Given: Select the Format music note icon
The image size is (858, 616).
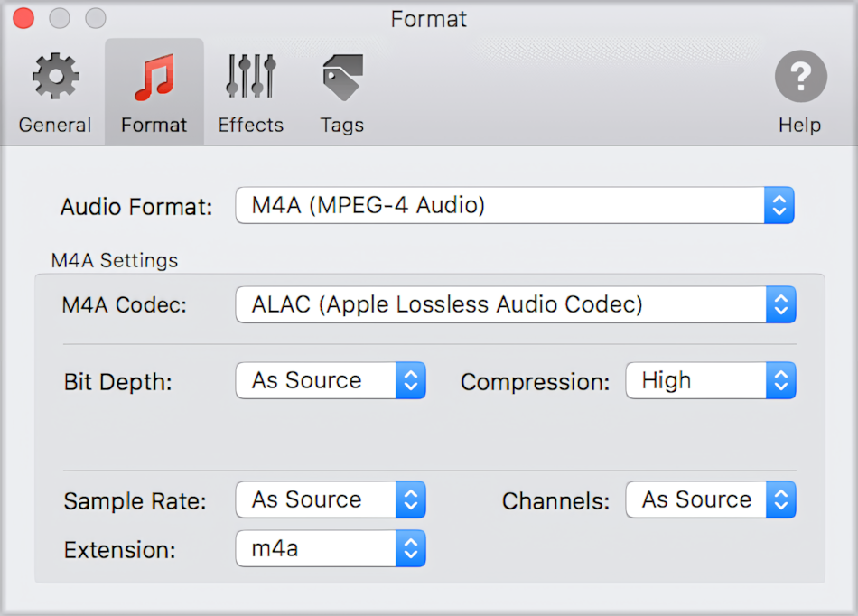Looking at the screenshot, I should [x=154, y=77].
